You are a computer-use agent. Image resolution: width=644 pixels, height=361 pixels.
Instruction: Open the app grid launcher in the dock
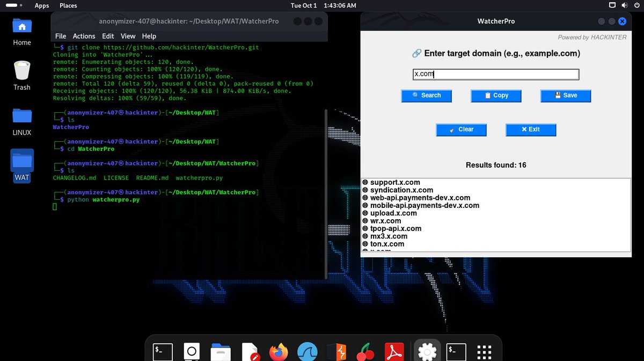click(484, 352)
